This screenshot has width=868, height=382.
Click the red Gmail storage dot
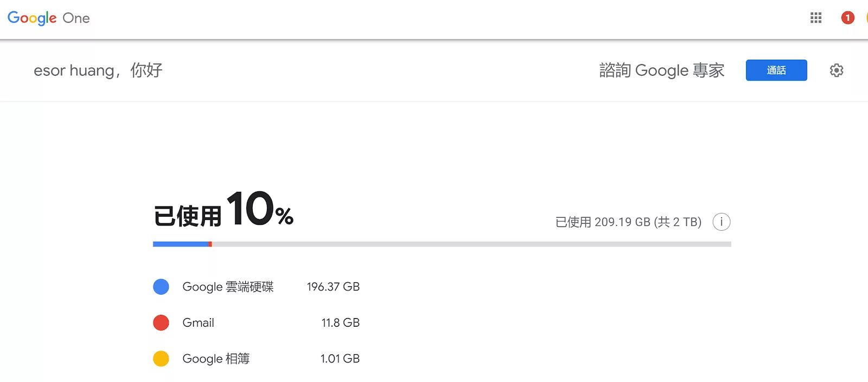pyautogui.click(x=161, y=323)
